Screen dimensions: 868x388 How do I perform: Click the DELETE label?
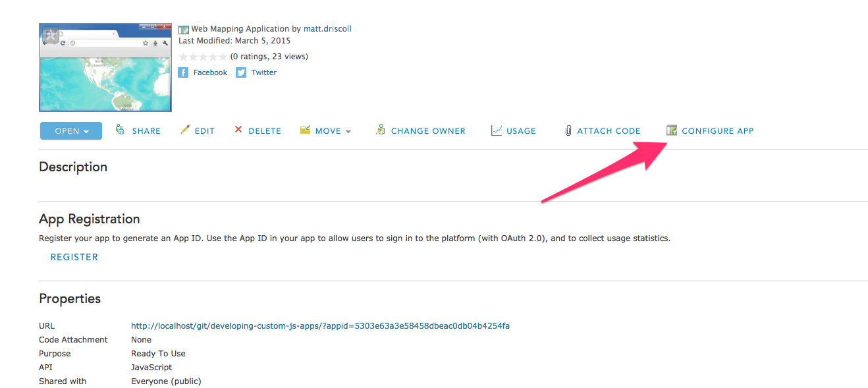click(x=265, y=131)
